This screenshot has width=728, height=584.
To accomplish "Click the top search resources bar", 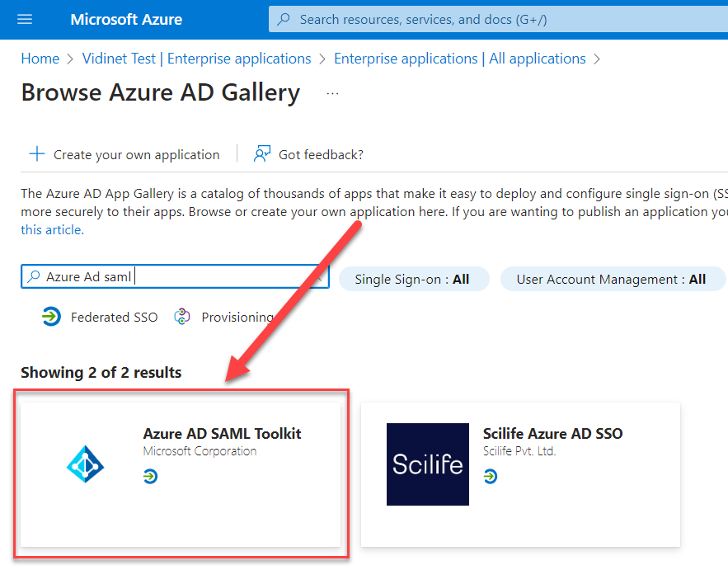I will (x=495, y=19).
